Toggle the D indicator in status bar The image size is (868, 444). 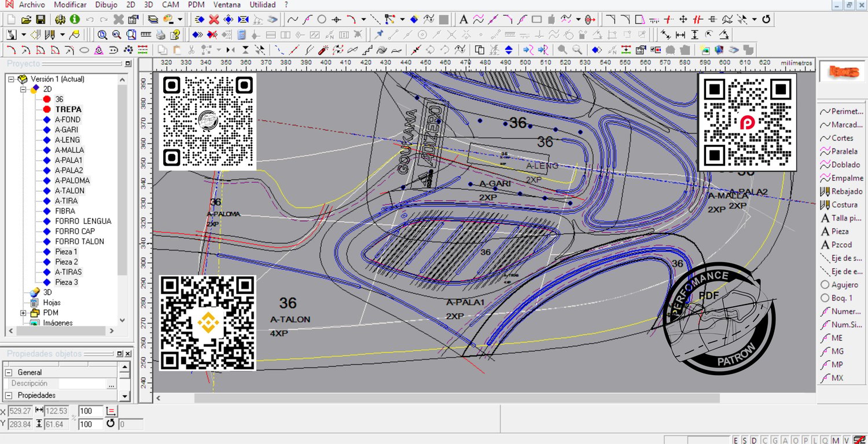(x=753, y=441)
